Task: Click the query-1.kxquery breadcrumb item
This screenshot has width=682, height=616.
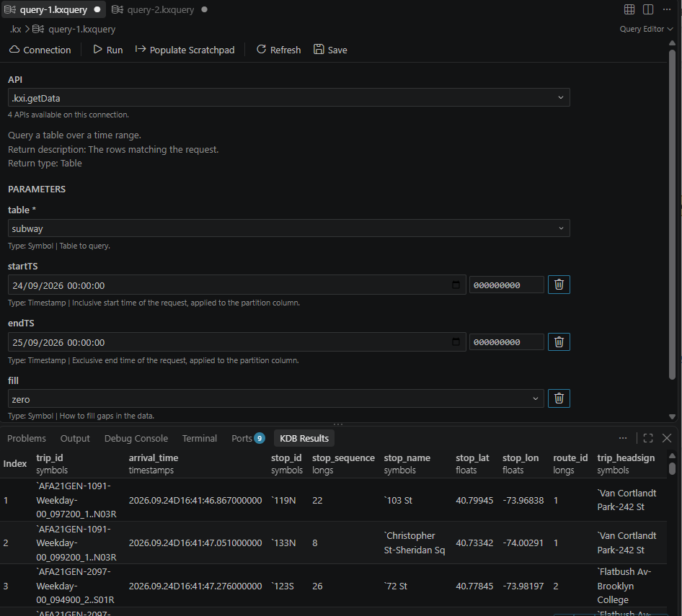Action: pyautogui.click(x=81, y=29)
